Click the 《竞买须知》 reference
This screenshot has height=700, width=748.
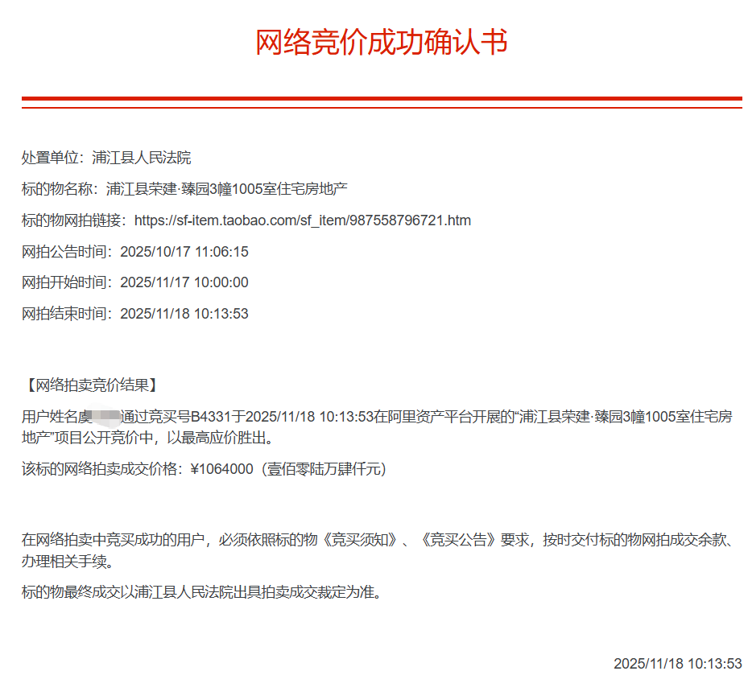tap(363, 540)
